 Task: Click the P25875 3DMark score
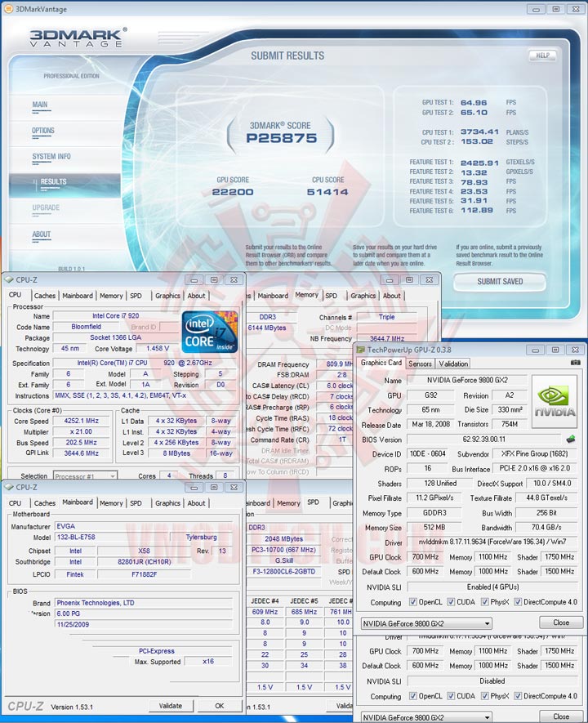click(282, 138)
